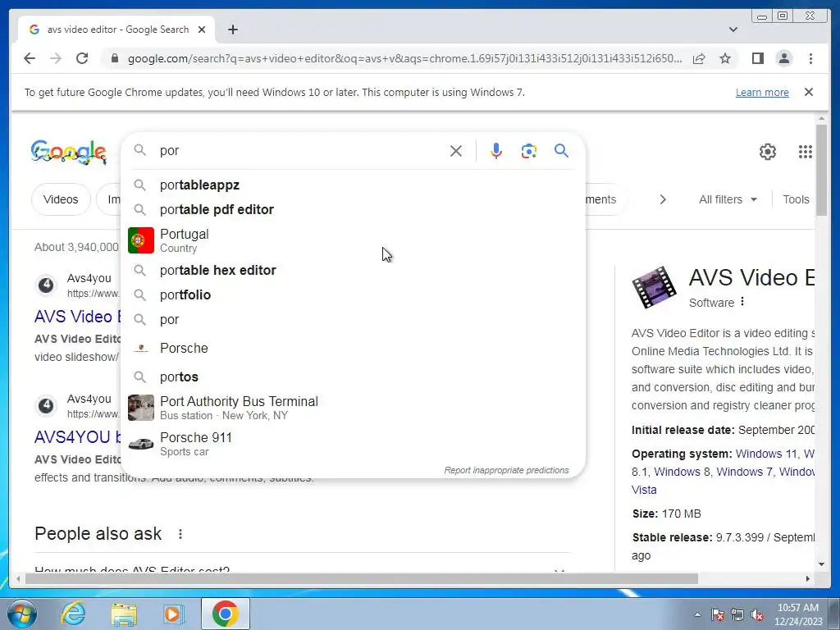Close the avs video editor tab

[x=202, y=30]
